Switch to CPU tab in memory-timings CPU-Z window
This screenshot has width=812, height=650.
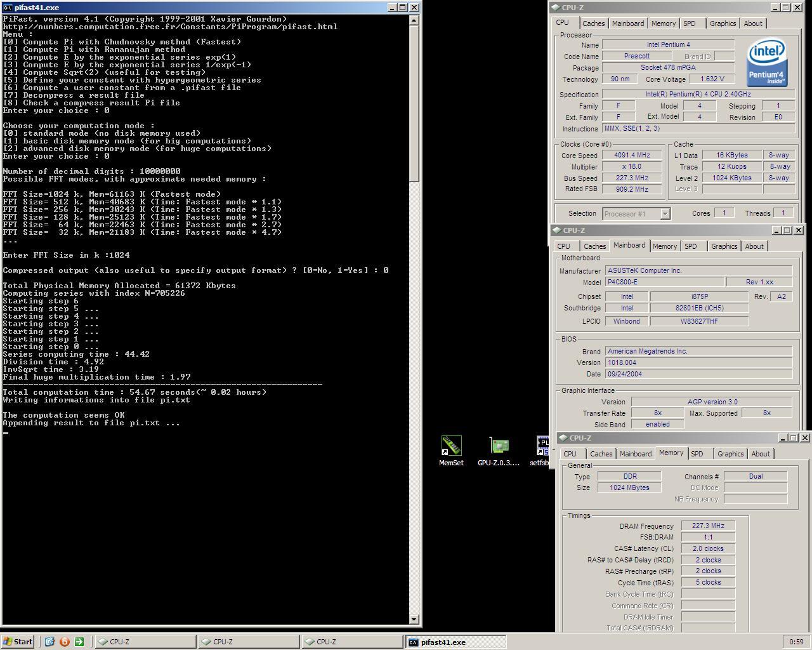[x=570, y=454]
